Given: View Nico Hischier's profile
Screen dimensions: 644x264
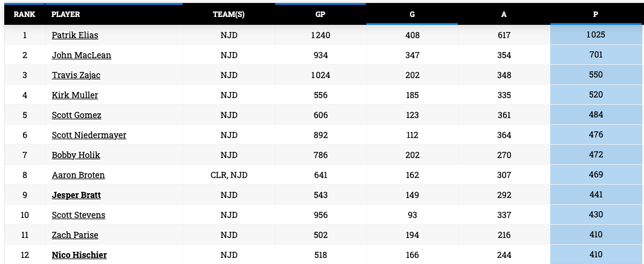Looking at the screenshot, I should tap(79, 255).
